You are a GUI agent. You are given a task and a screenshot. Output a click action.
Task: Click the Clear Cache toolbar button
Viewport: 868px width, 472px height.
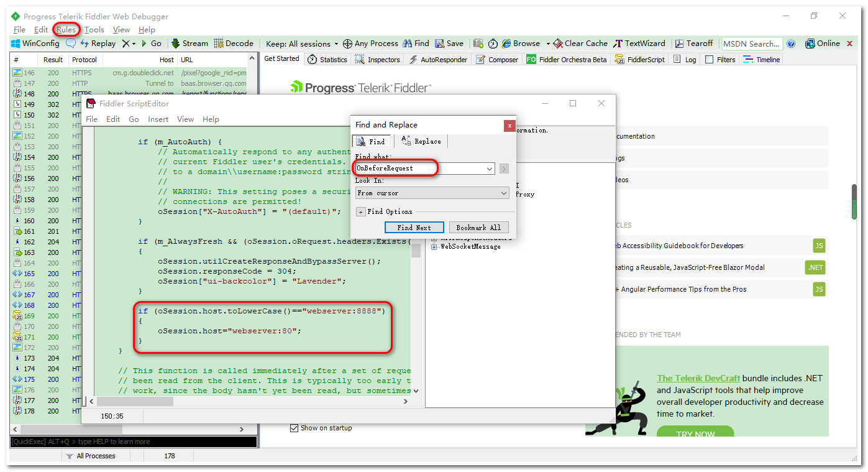580,44
